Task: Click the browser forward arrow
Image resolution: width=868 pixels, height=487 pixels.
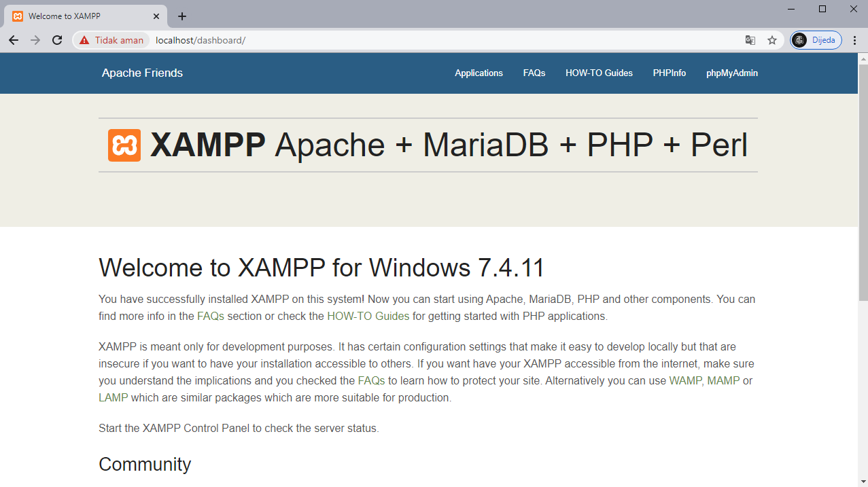Action: 35,40
